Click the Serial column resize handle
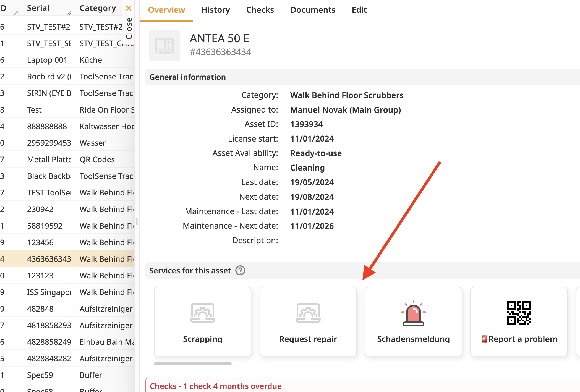 (69, 13)
